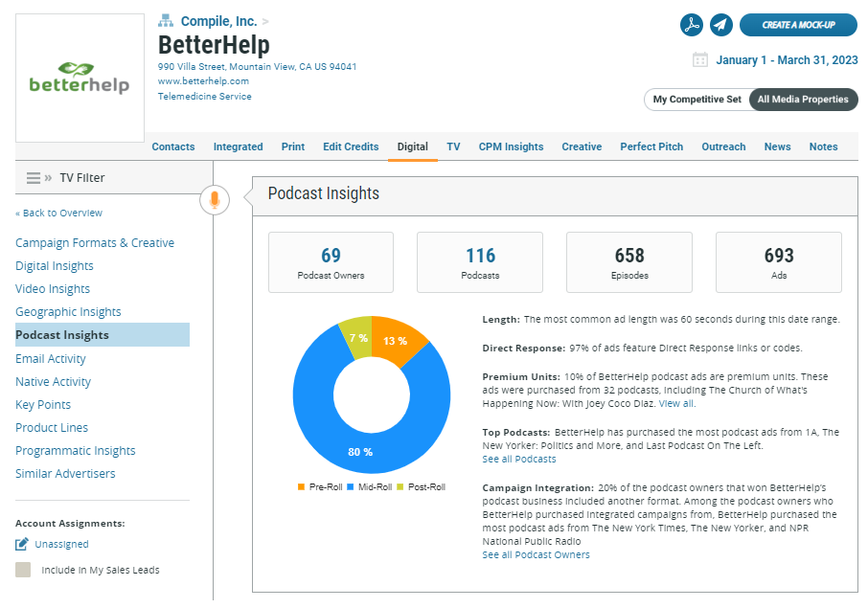Open the Print tab
The height and width of the screenshot is (608, 868).
293,146
